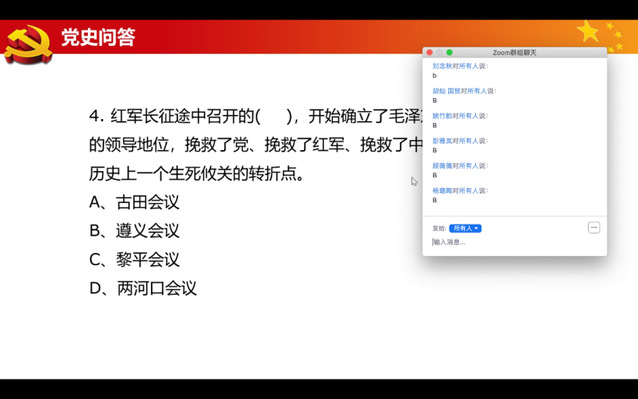Open the chat more-options ellipsis button
Viewport: 638px width, 399px height.
coord(594,228)
